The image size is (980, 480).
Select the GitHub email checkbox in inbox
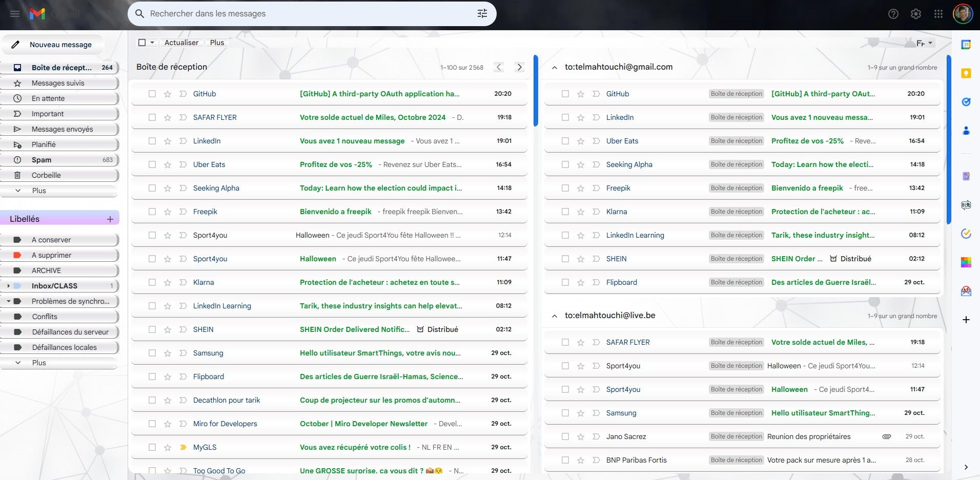[x=152, y=94]
